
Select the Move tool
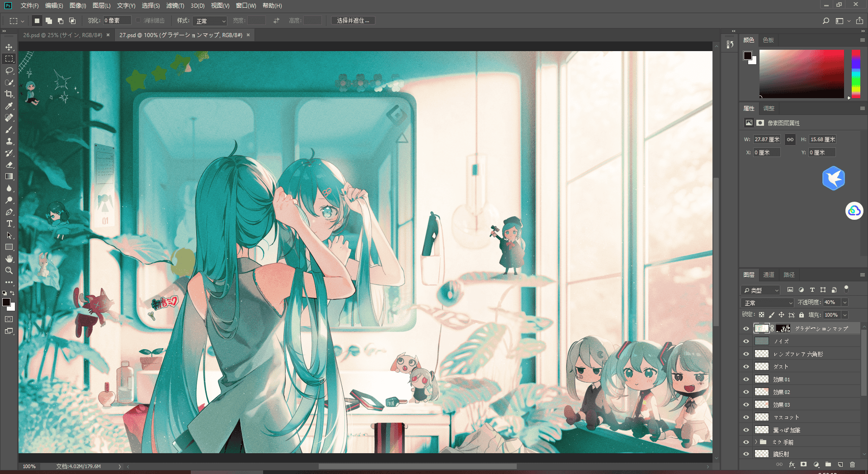coord(9,47)
